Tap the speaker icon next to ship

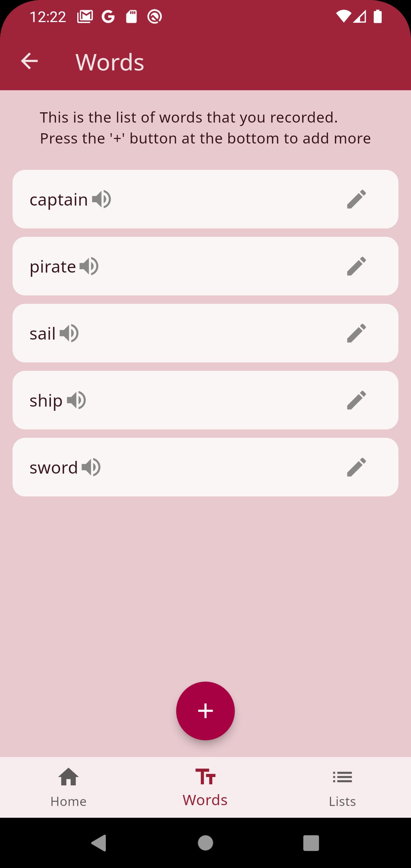(76, 400)
